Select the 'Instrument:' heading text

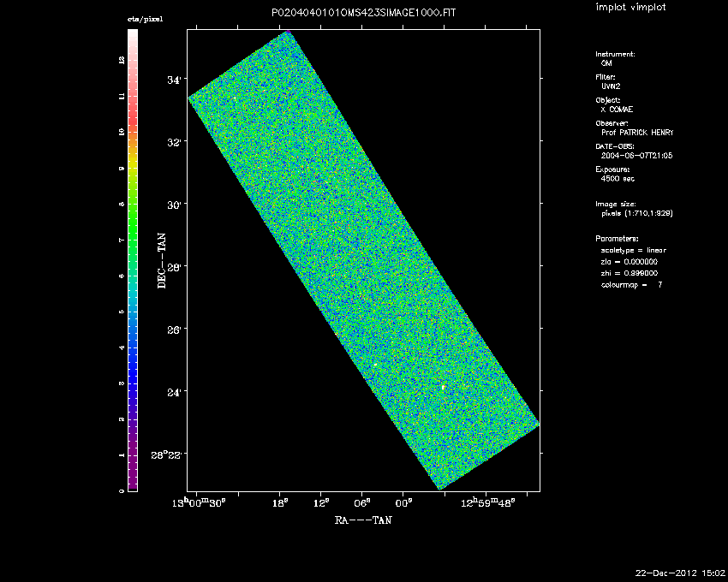click(615, 54)
